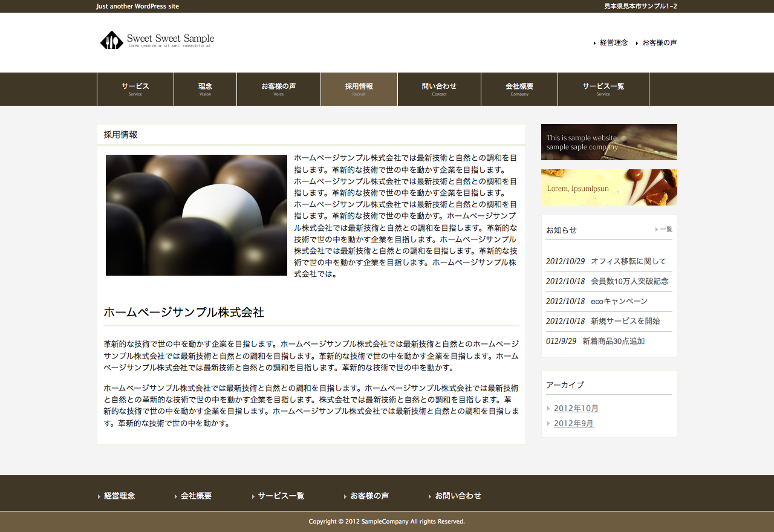This screenshot has height=532, width=774.
Task: Open the 2012年9月 archive link
Action: point(573,423)
